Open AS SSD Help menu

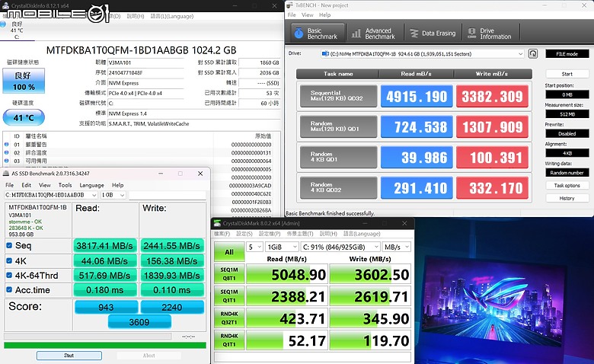pyautogui.click(x=118, y=185)
